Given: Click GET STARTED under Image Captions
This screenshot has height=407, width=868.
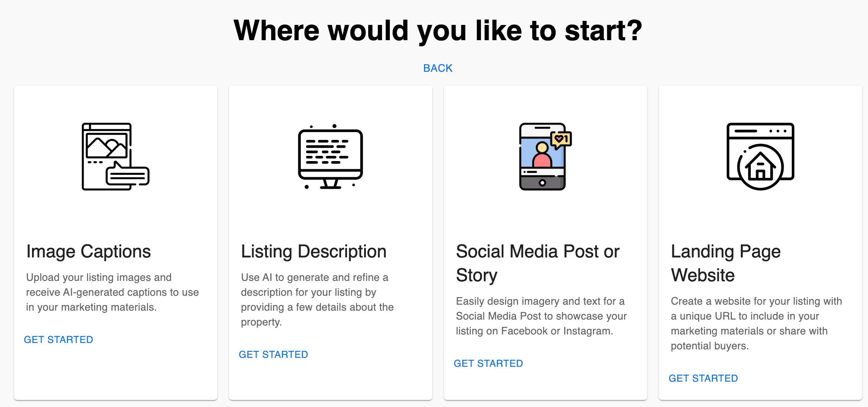Looking at the screenshot, I should click(x=58, y=339).
